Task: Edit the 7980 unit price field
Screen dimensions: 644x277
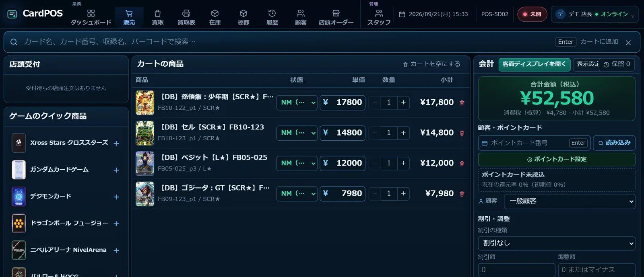Action: coord(343,193)
